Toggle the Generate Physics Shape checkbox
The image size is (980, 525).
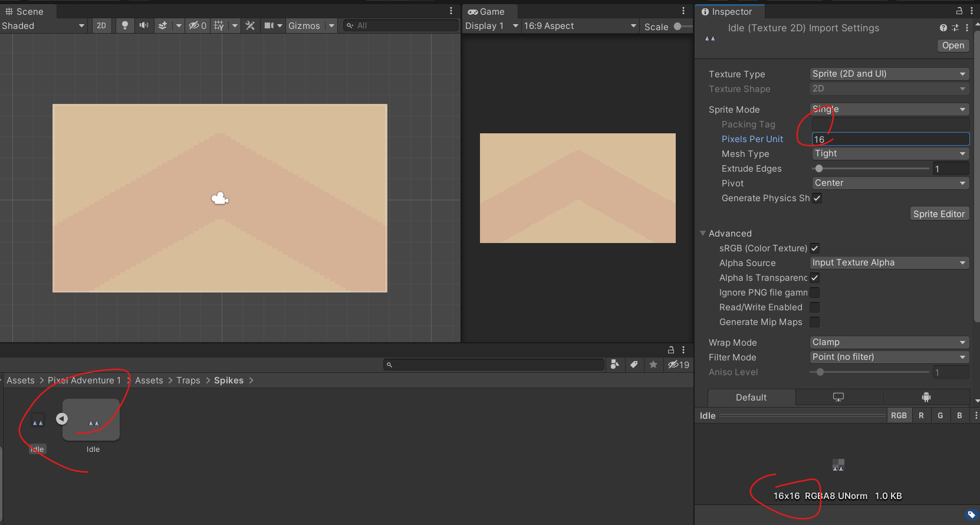click(x=817, y=198)
